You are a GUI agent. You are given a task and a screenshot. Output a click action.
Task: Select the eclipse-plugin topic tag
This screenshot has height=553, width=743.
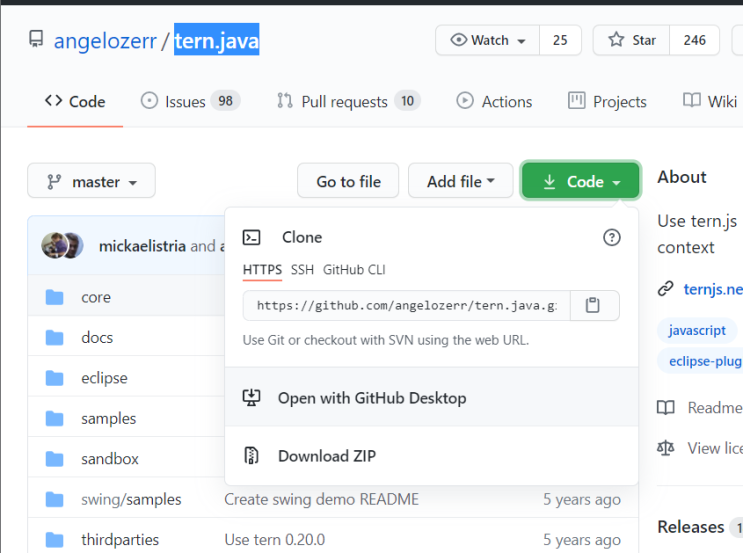point(700,361)
